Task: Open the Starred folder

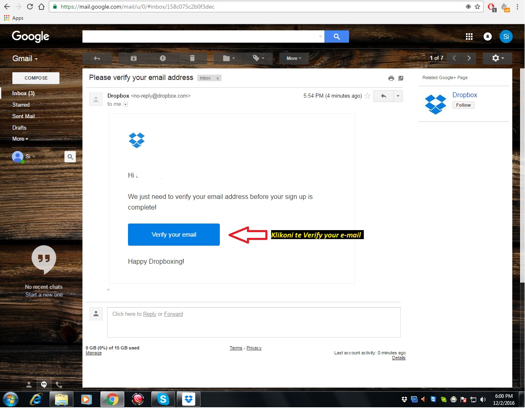Action: (21, 105)
